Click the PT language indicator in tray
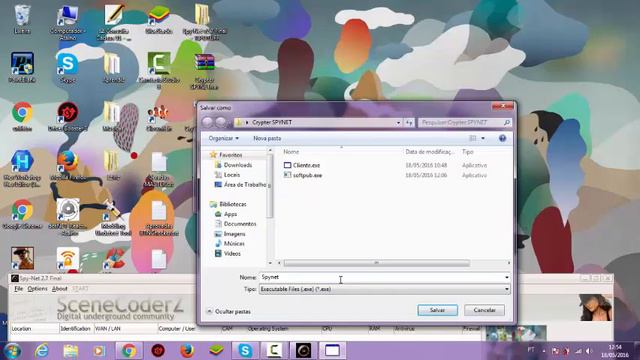Image resolution: width=640 pixels, height=360 pixels. tap(531, 350)
